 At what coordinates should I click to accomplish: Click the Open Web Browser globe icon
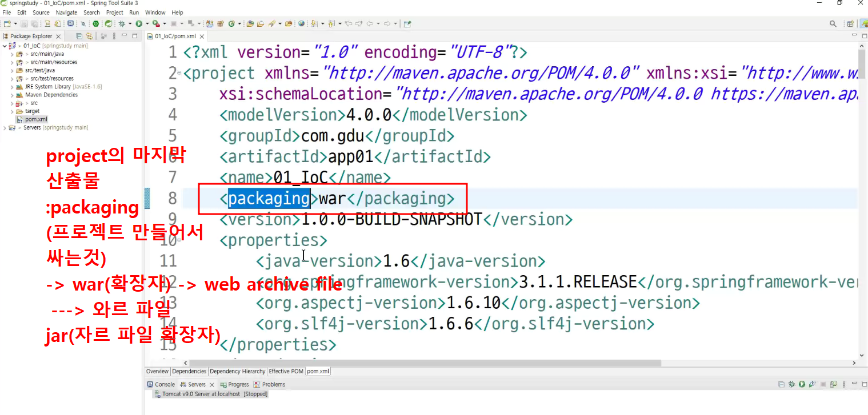tap(301, 24)
